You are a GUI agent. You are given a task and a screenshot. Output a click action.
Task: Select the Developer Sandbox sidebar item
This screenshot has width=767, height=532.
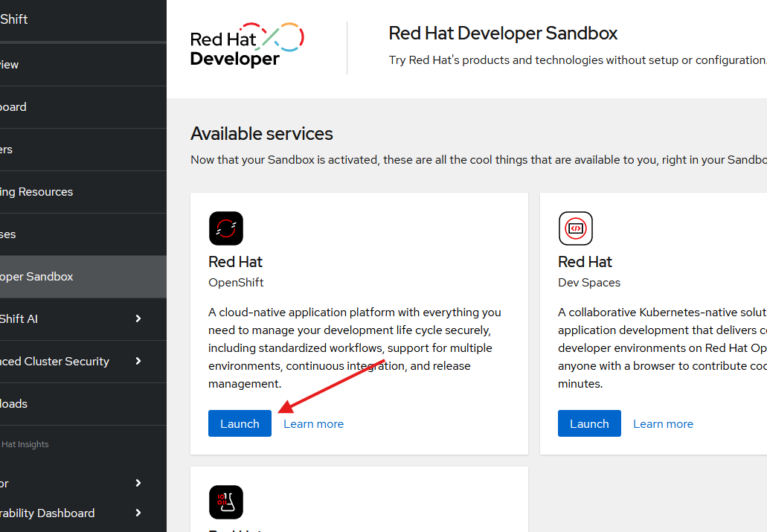click(83, 277)
